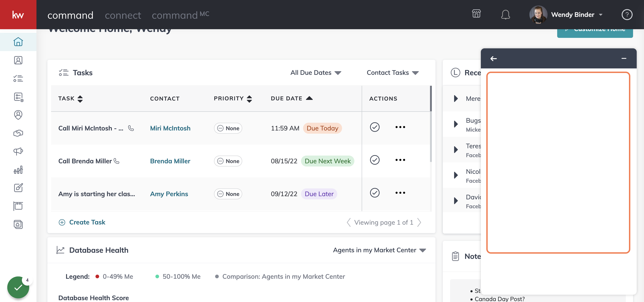Open Amy Perkins contact link
644x302 pixels.
[169, 194]
